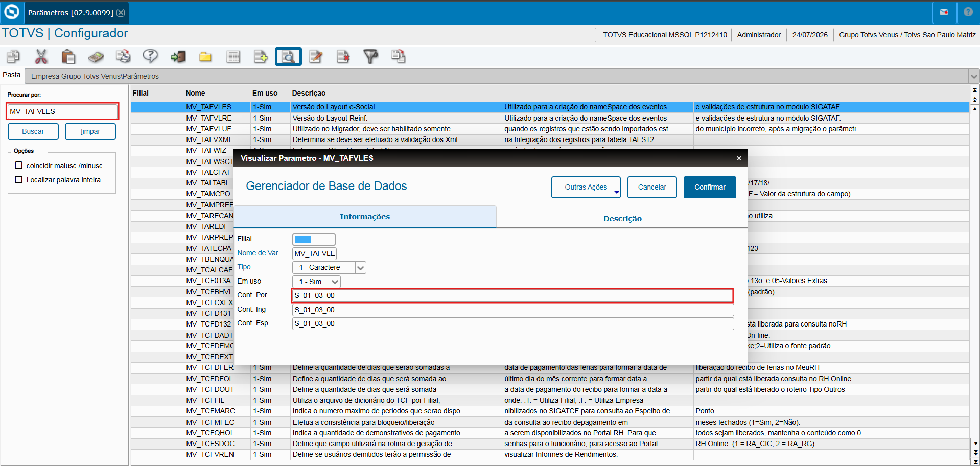Screen dimensions: 980x466
Task: Open the Outras Ações menu
Action: click(586, 187)
